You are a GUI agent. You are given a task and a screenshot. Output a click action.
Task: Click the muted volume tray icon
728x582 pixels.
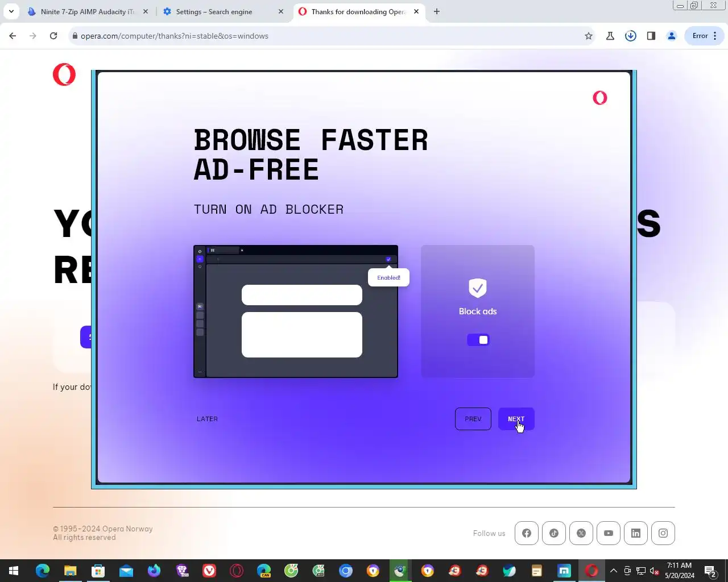pyautogui.click(x=655, y=571)
